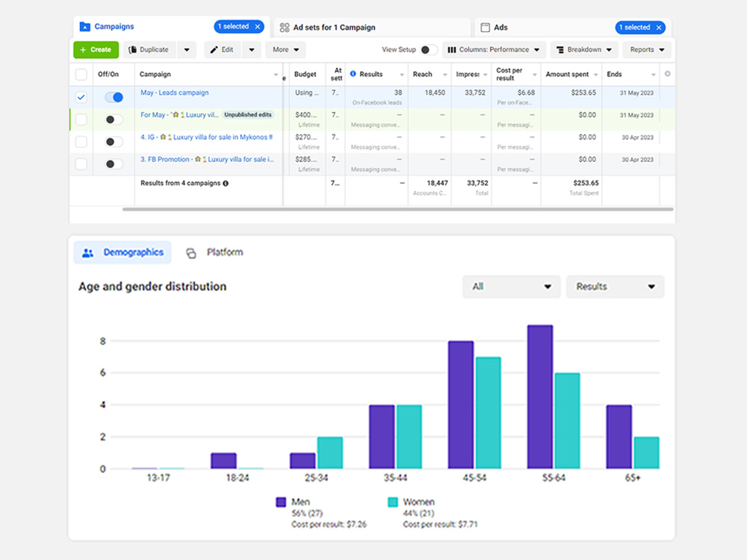Image resolution: width=747 pixels, height=560 pixels.
Task: Click the Edit button
Action: (x=223, y=49)
